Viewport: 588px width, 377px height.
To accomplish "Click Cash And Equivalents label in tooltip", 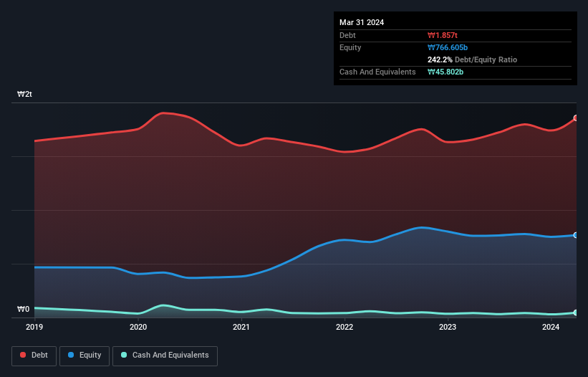I will point(377,72).
